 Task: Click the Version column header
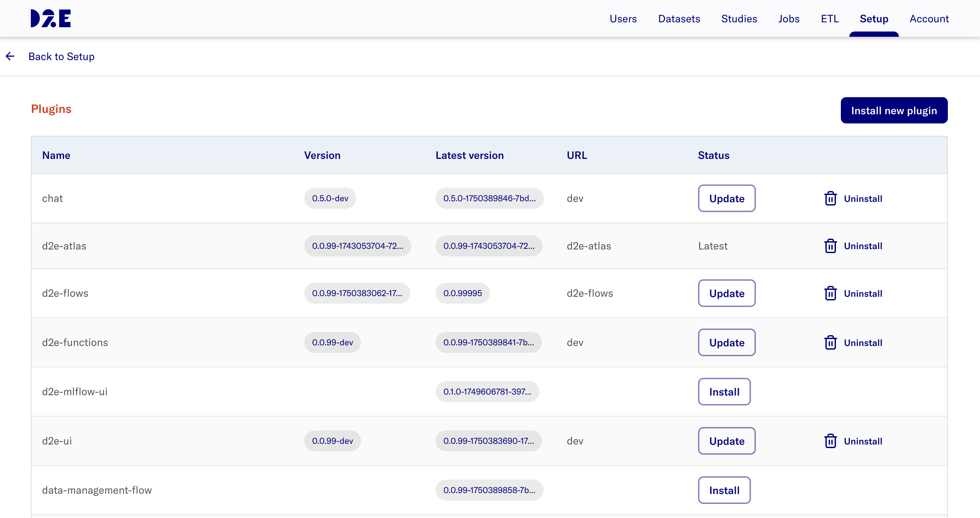[322, 155]
